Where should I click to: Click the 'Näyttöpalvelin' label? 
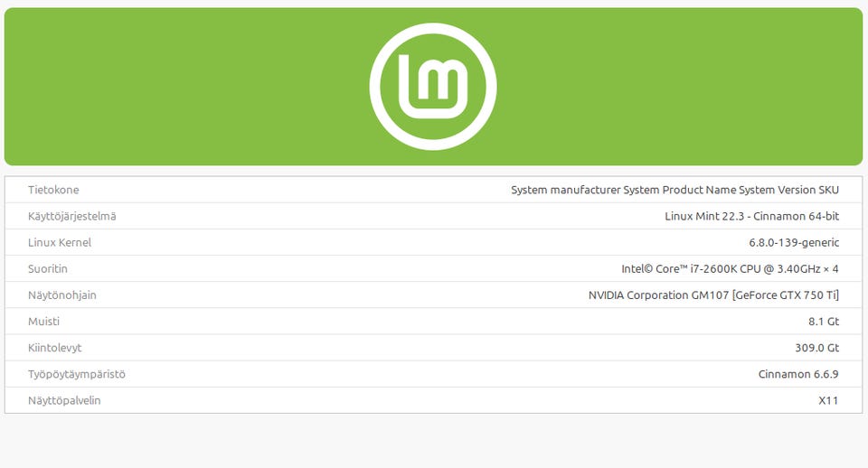(64, 400)
